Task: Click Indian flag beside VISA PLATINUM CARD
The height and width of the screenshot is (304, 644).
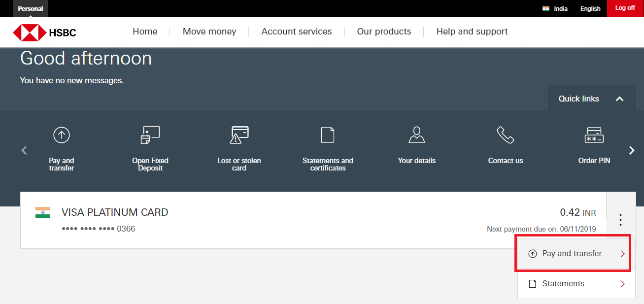Action: pos(43,212)
